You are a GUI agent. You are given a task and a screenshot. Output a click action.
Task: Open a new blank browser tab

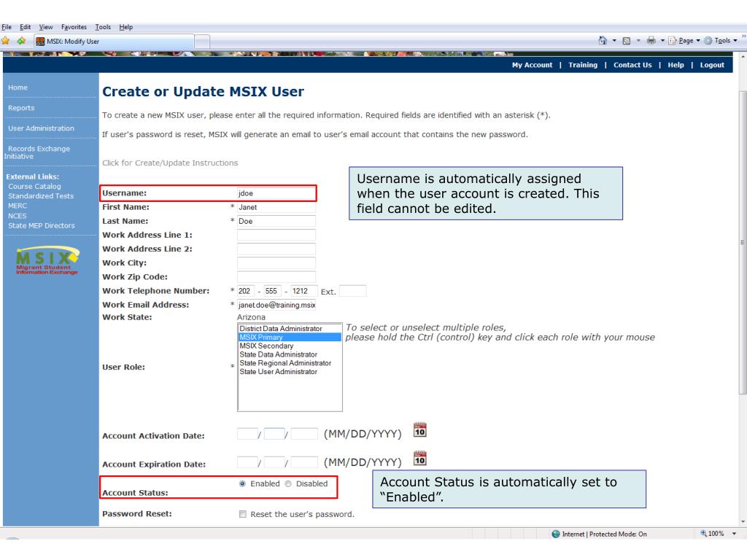click(203, 42)
